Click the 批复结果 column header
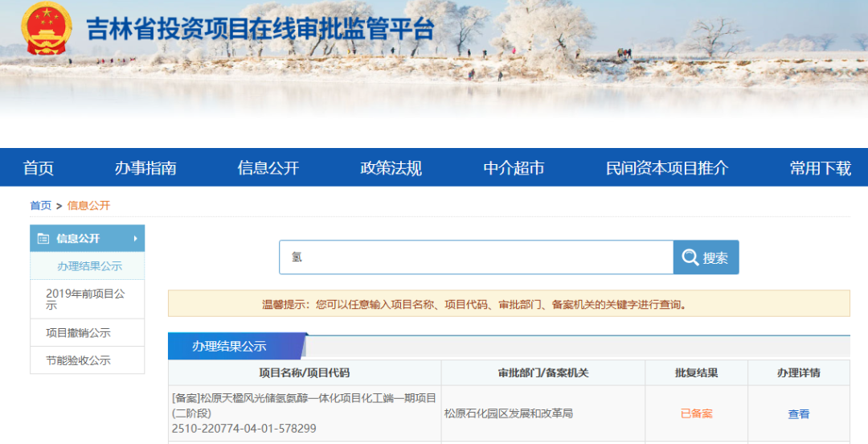The height and width of the screenshot is (444, 868). click(696, 373)
